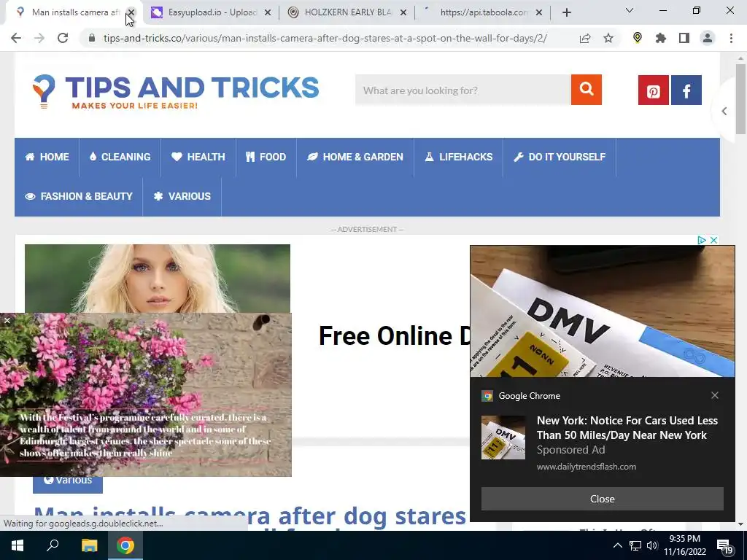The height and width of the screenshot is (560, 747).
Task: Open the VARIOUS category
Action: (x=182, y=196)
